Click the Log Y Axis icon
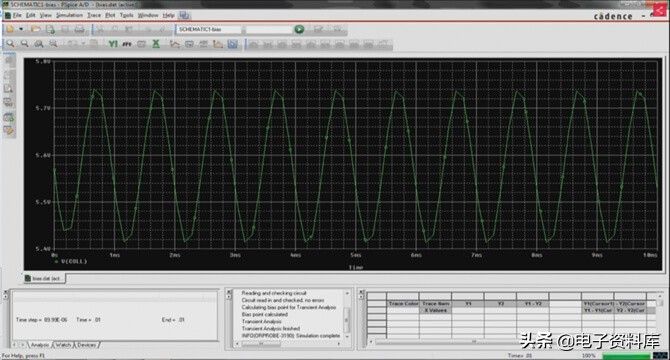Image resolution: width=670 pixels, height=360 pixels. [x=113, y=44]
